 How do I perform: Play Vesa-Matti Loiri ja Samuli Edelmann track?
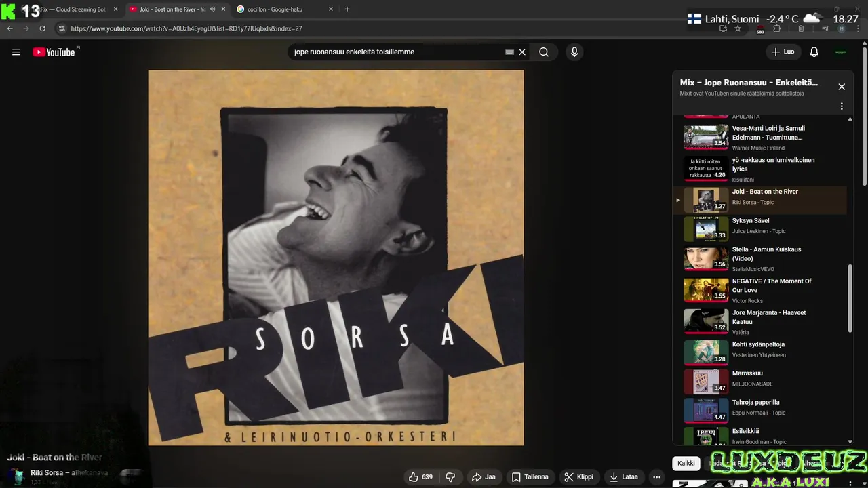(759, 138)
